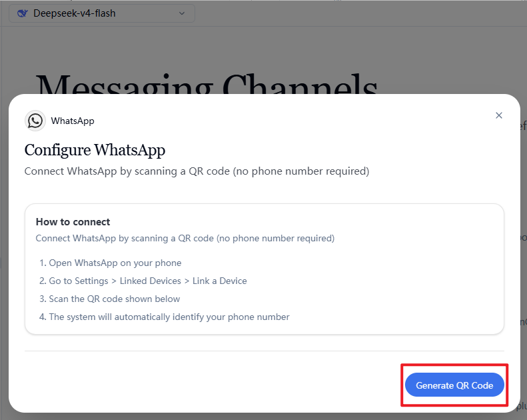This screenshot has width=527, height=420.
Task: Select step three Scan the QR code
Action: 109,299
